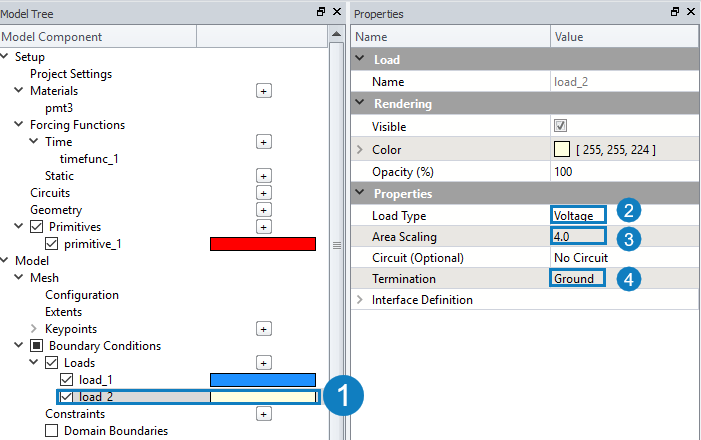This screenshot has width=701, height=440.
Task: Select Constraints tree item
Action: pyautogui.click(x=75, y=414)
